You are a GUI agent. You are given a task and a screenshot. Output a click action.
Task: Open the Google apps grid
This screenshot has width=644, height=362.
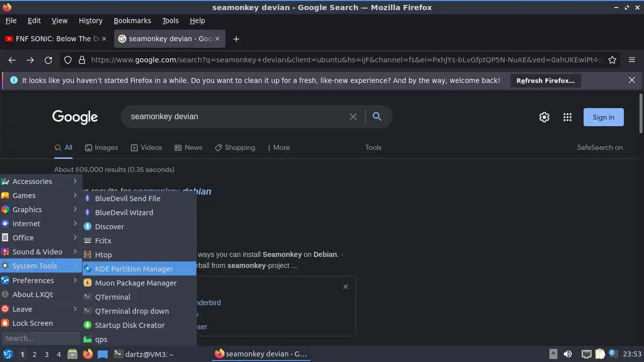[568, 117]
